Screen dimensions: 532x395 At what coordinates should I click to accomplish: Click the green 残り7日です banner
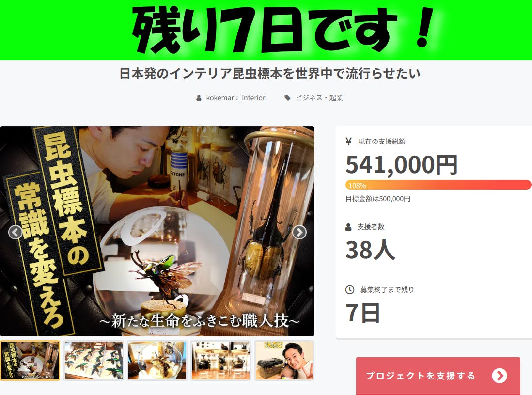click(266, 30)
